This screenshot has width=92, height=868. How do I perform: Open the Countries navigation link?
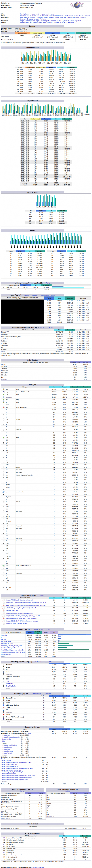[23, 16]
